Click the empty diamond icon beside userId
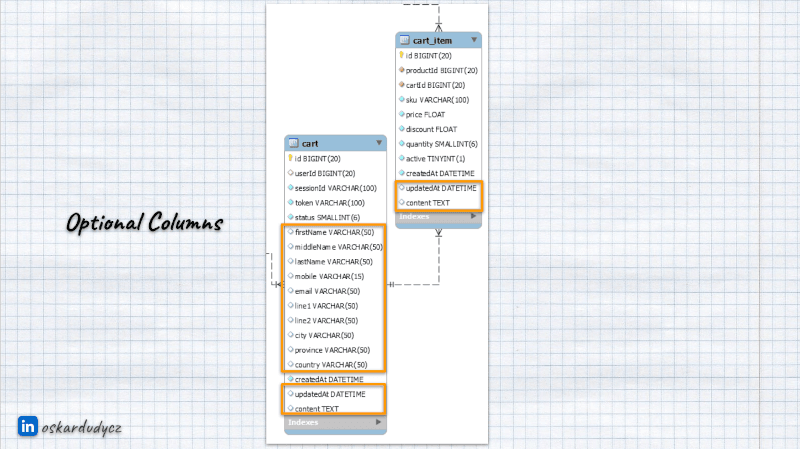The height and width of the screenshot is (449, 800). [291, 173]
